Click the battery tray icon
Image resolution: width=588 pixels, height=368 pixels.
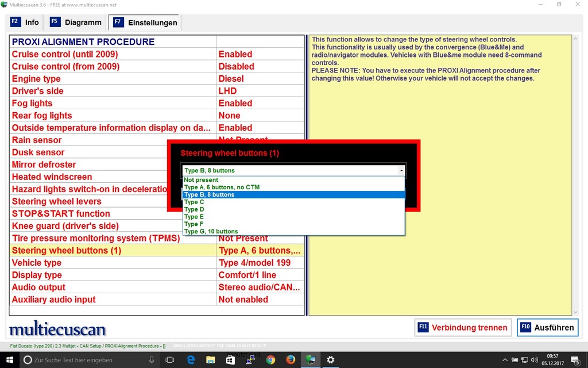point(515,360)
